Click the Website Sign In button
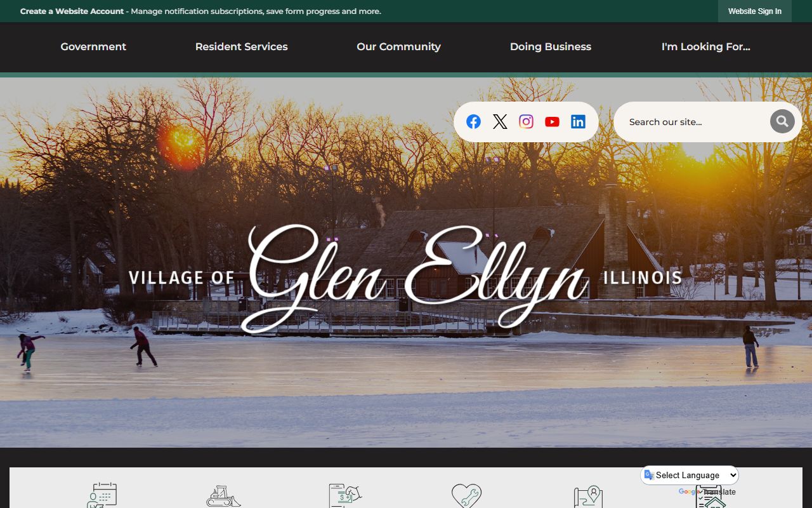 [755, 11]
